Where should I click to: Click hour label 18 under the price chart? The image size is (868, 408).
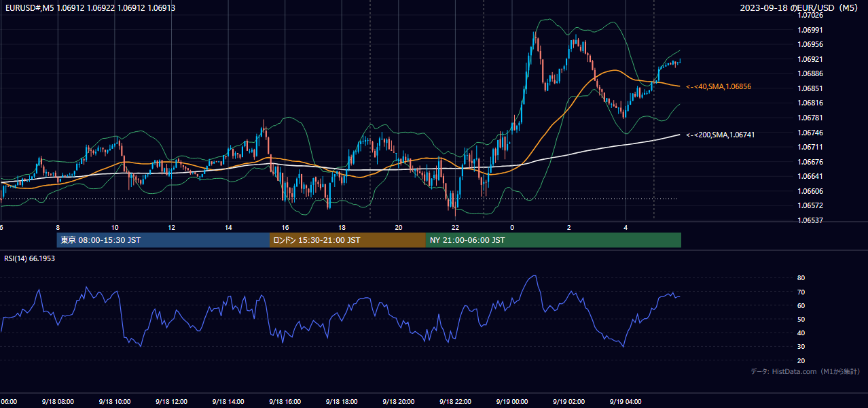point(342,227)
